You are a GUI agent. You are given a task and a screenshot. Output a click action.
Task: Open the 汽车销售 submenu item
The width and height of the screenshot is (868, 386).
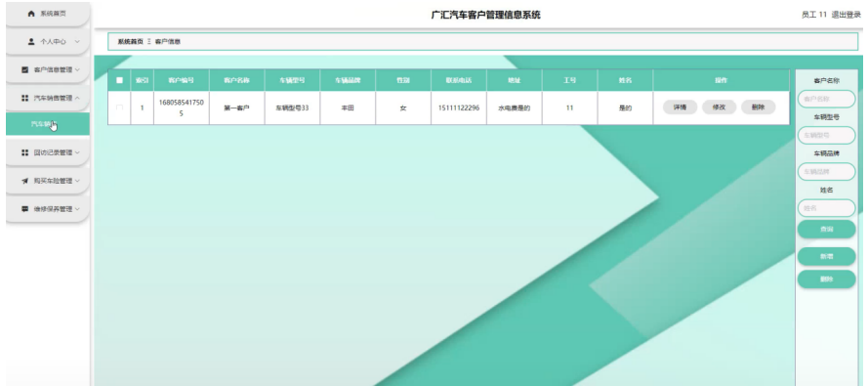click(47, 124)
